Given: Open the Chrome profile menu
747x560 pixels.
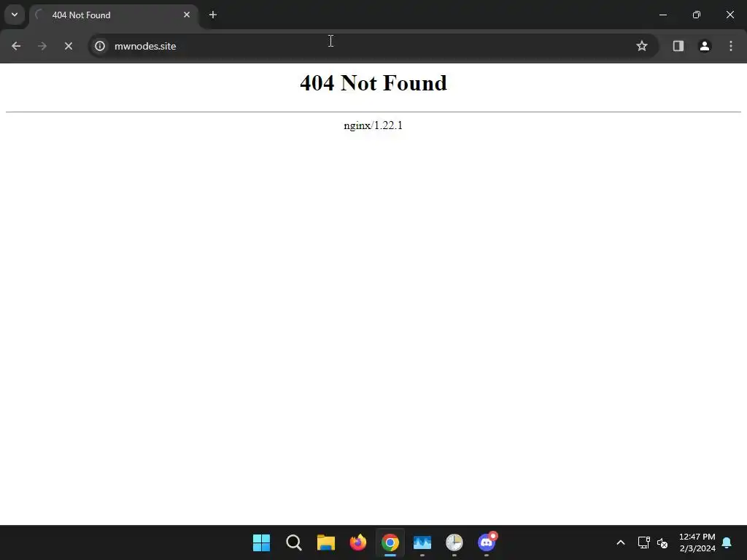Looking at the screenshot, I should tap(705, 46).
